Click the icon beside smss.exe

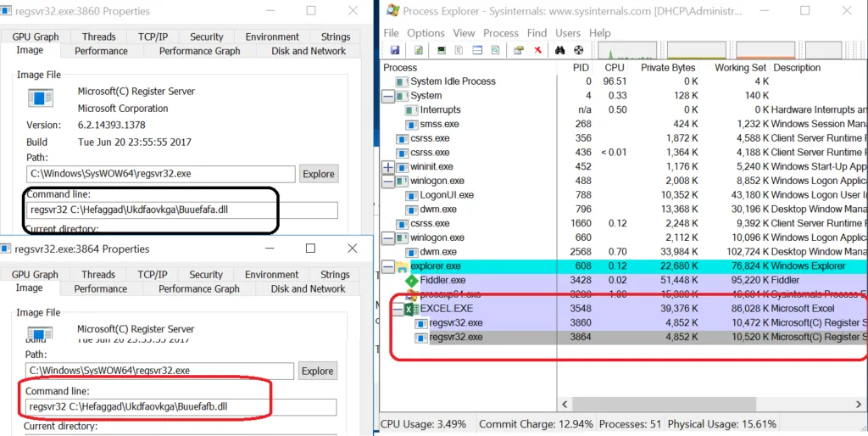coord(412,124)
